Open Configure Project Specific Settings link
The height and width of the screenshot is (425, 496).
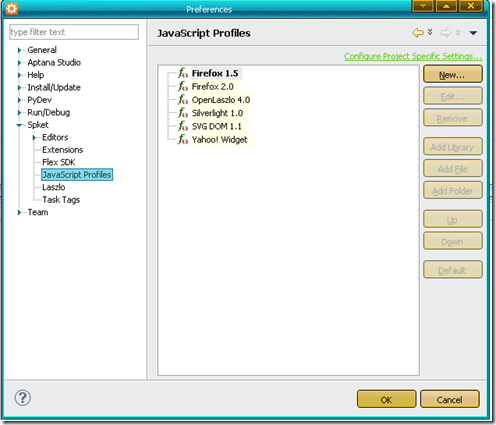pos(413,56)
